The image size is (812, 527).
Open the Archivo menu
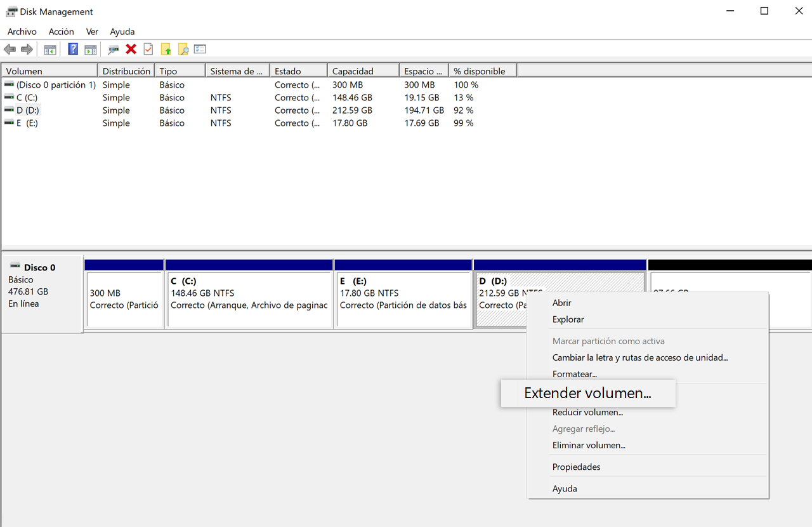pos(22,31)
